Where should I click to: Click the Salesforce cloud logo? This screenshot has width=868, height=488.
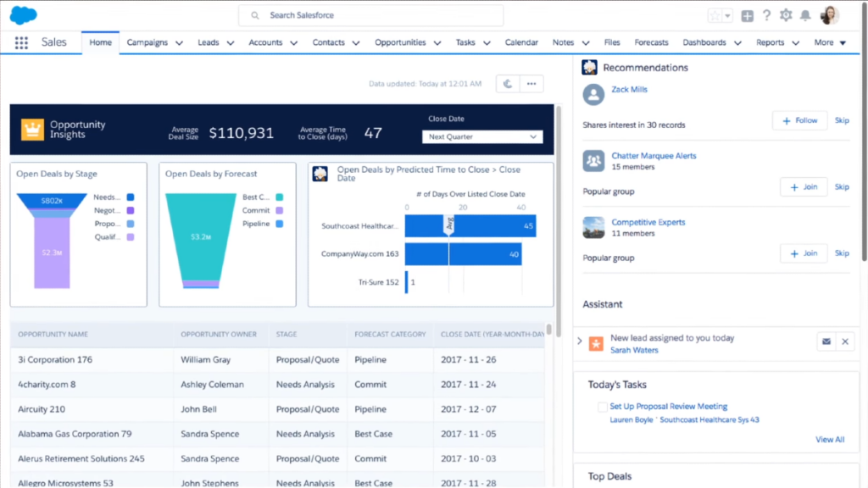tap(23, 15)
